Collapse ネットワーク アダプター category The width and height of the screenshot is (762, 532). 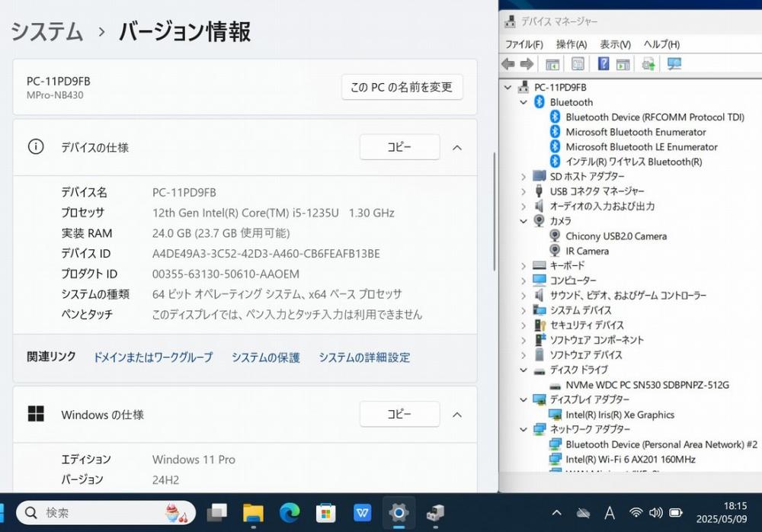(x=523, y=429)
